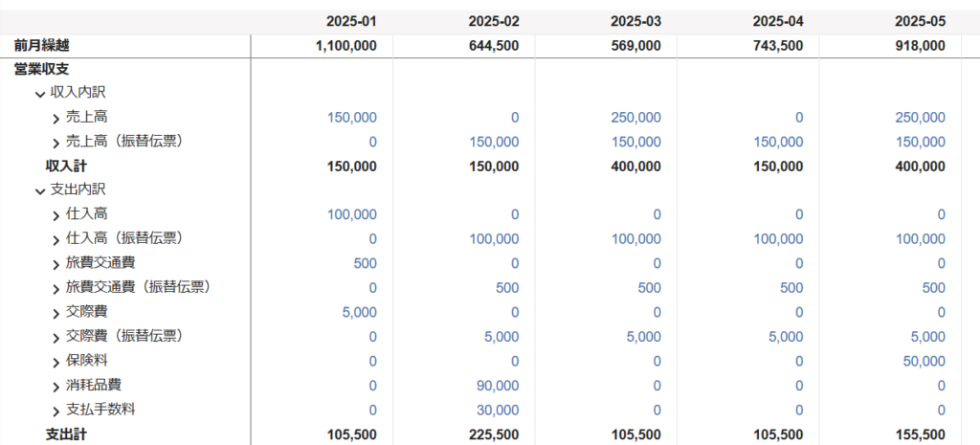Expand the 交際費 row chevron

click(x=56, y=312)
